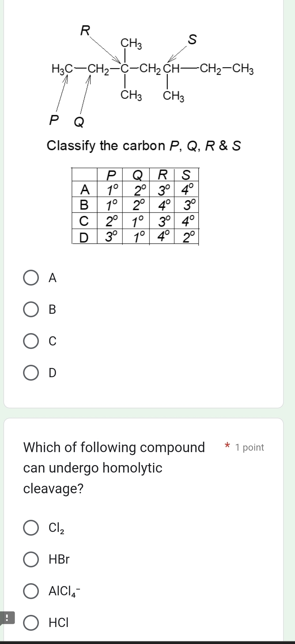Image resolution: width=295 pixels, height=644 pixels.
Task: Click the R label in the molecule diagram
Action: (x=85, y=30)
